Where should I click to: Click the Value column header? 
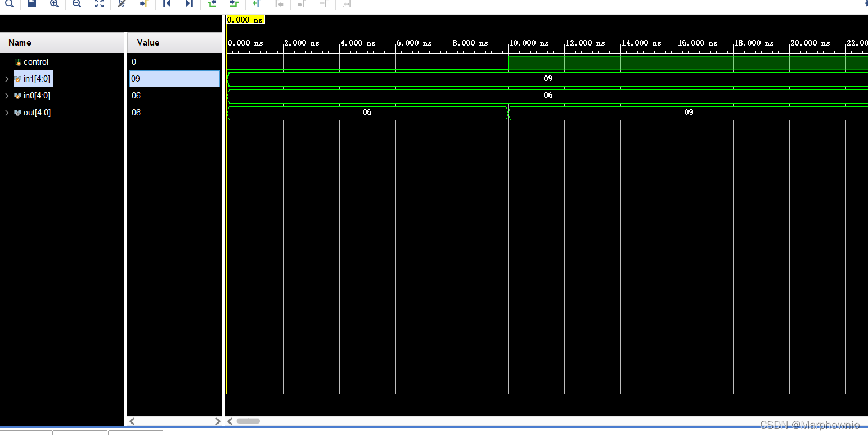coord(175,43)
